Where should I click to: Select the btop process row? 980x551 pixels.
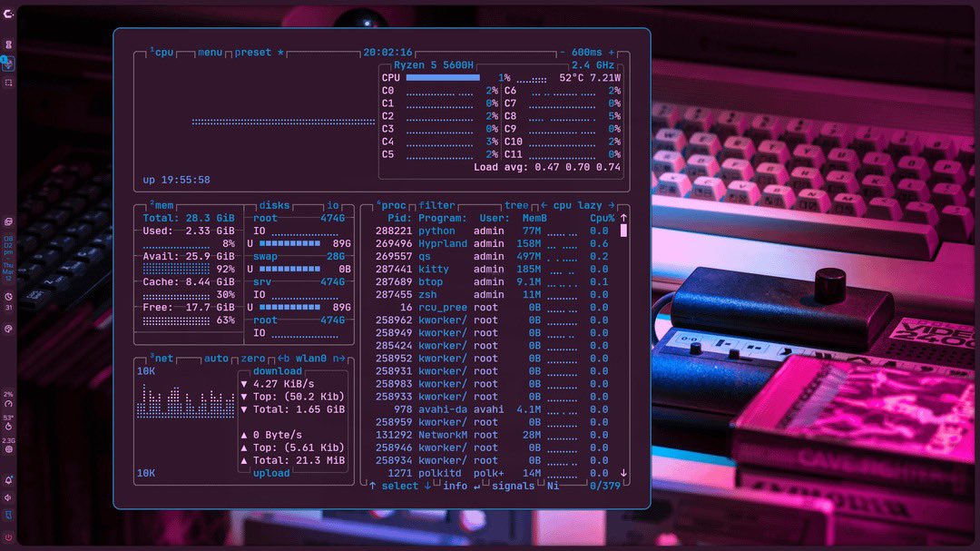pyautogui.click(x=492, y=282)
